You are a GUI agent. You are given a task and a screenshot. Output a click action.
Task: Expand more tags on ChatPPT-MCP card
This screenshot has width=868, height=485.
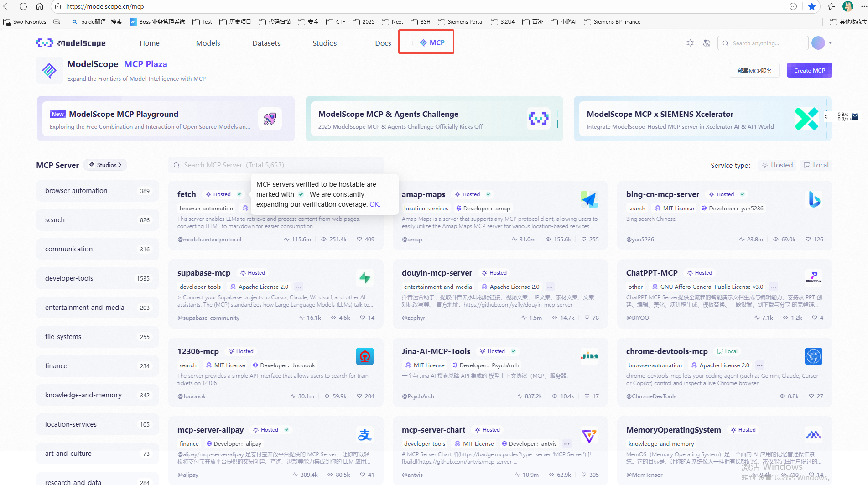(x=774, y=287)
